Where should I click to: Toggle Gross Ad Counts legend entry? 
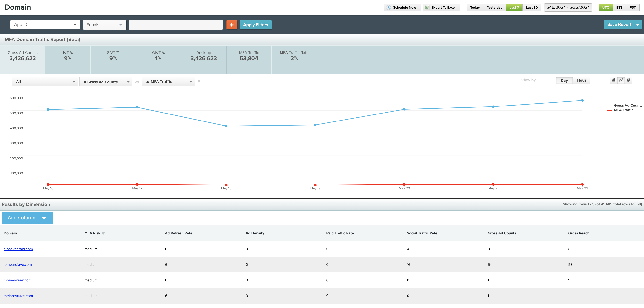point(625,105)
